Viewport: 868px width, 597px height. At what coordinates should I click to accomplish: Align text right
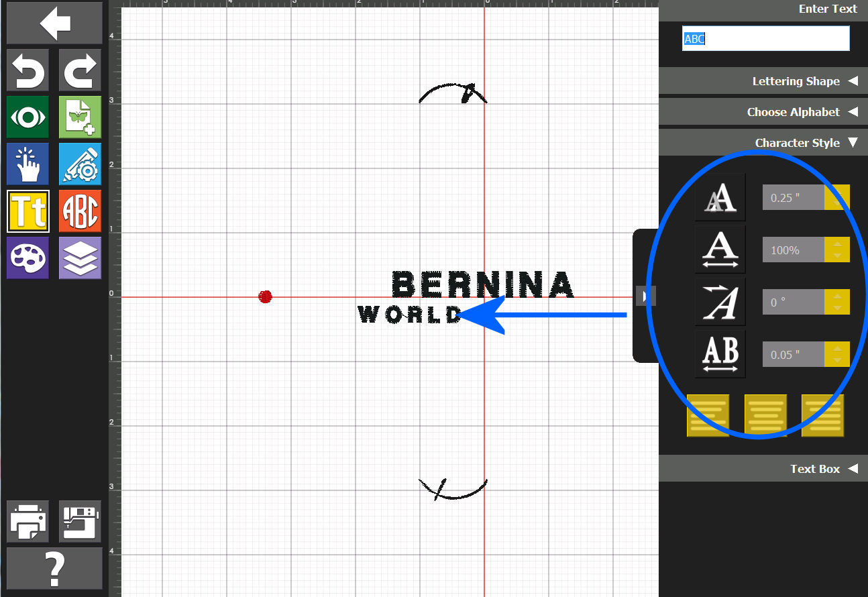point(823,415)
